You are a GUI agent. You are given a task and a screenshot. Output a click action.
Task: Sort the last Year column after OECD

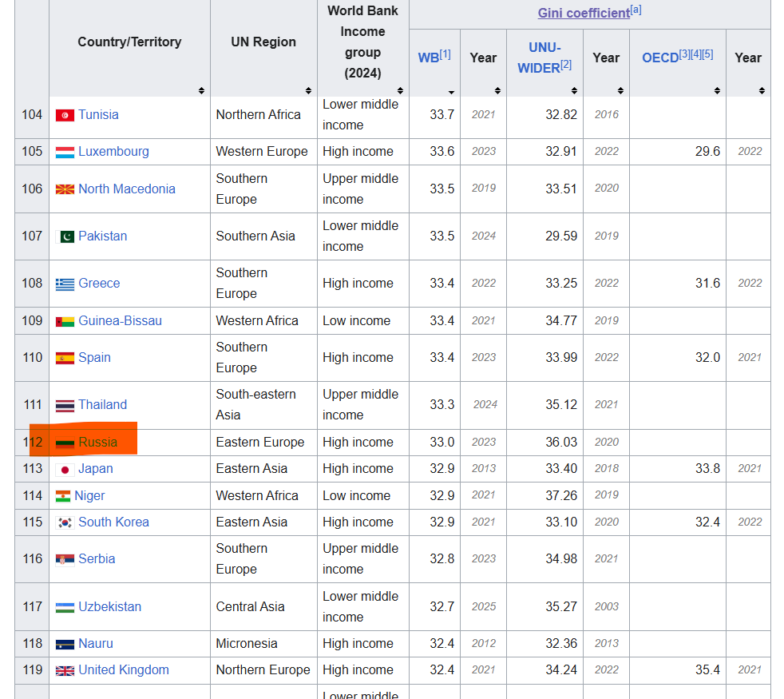pyautogui.click(x=762, y=90)
